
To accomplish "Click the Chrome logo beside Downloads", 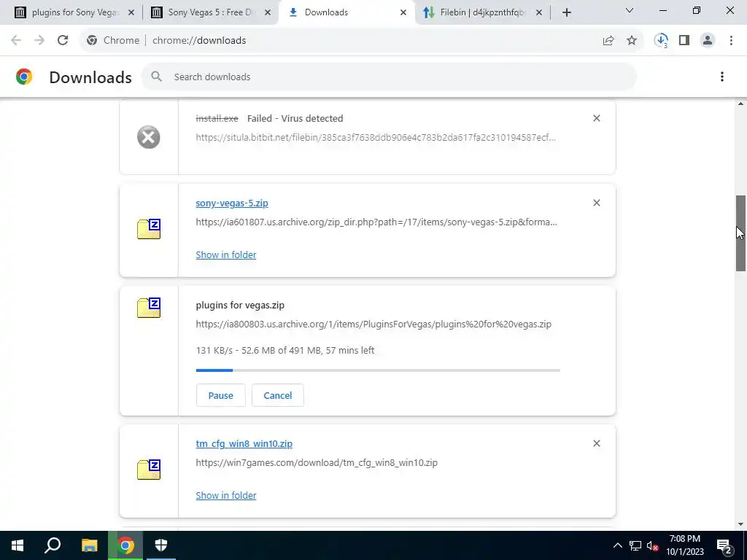I will tap(24, 77).
